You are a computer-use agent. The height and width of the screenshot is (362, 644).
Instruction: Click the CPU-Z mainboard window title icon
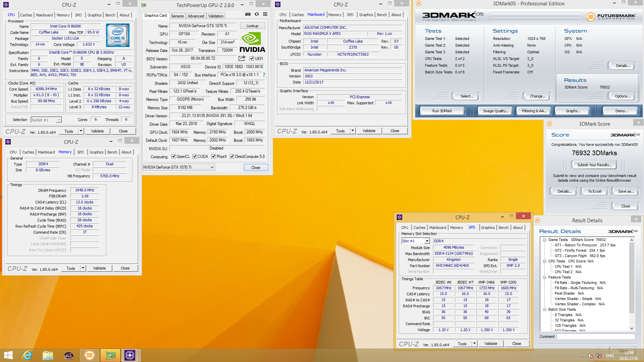pos(277,4)
